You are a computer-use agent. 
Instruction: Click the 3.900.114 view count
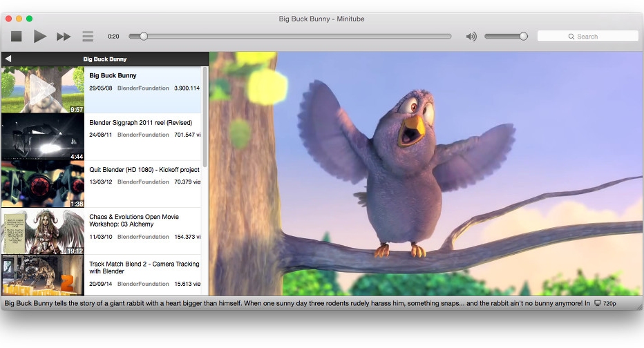187,88
